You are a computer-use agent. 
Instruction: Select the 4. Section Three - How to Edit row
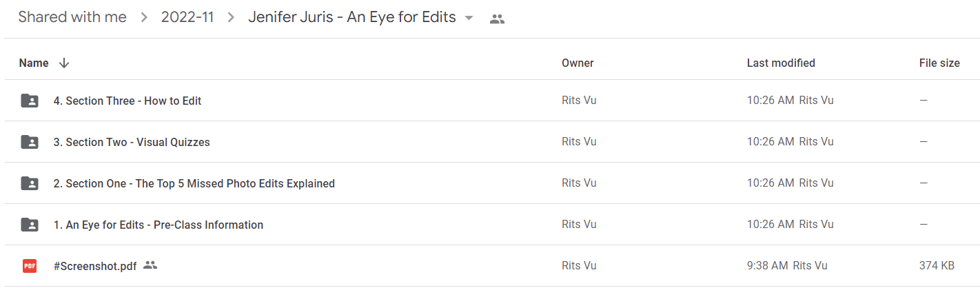point(490,101)
